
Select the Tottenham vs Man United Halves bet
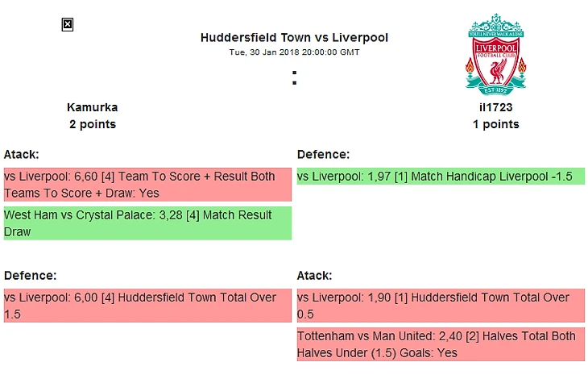pyautogui.click(x=440, y=344)
